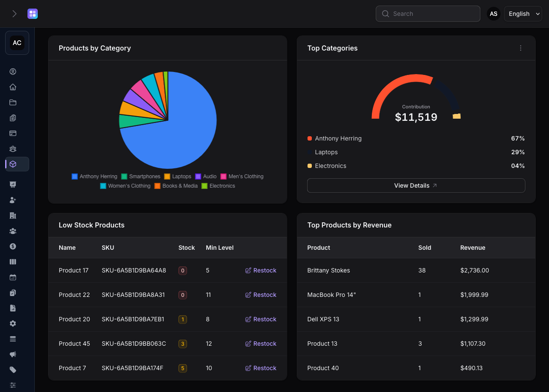Open the clipboard check sidebar icon
This screenshot has height=392, width=549.
(x=13, y=293)
